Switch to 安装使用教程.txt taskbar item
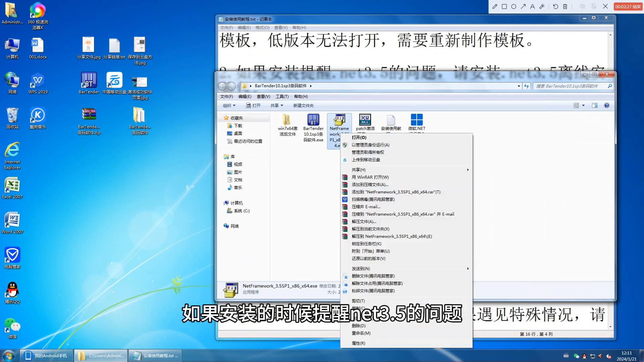 tap(155, 356)
